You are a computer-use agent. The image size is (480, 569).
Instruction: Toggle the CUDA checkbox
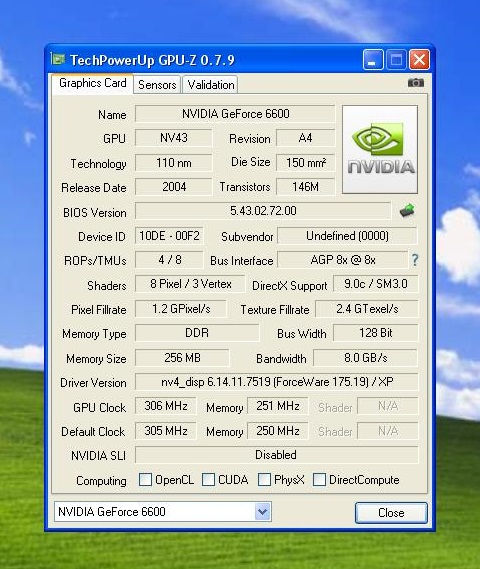point(208,479)
